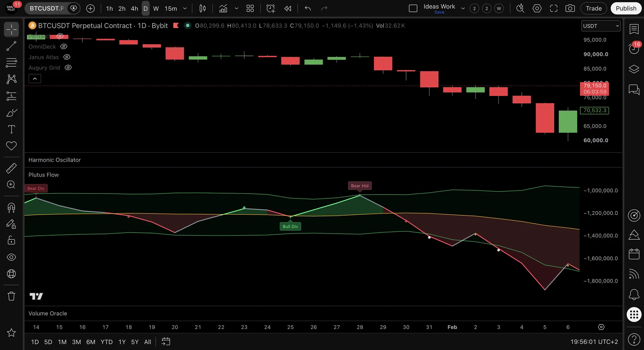Open the chats panel
The image size is (644, 350).
click(634, 89)
